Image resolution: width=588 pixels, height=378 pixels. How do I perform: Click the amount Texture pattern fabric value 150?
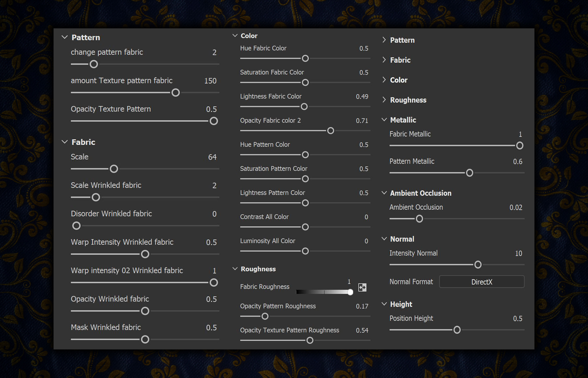[x=210, y=81]
